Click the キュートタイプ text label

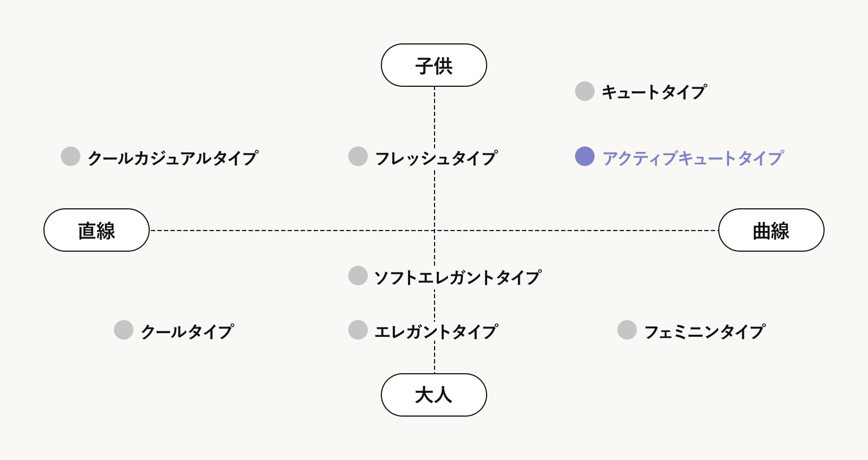tap(654, 92)
